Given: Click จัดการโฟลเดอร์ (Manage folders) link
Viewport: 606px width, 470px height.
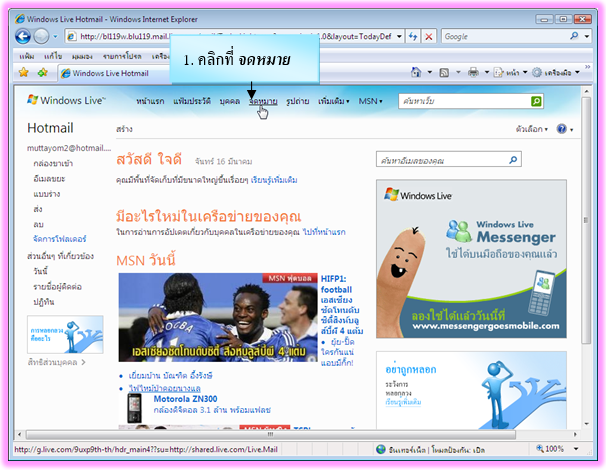Looking at the screenshot, I should 60,239.
